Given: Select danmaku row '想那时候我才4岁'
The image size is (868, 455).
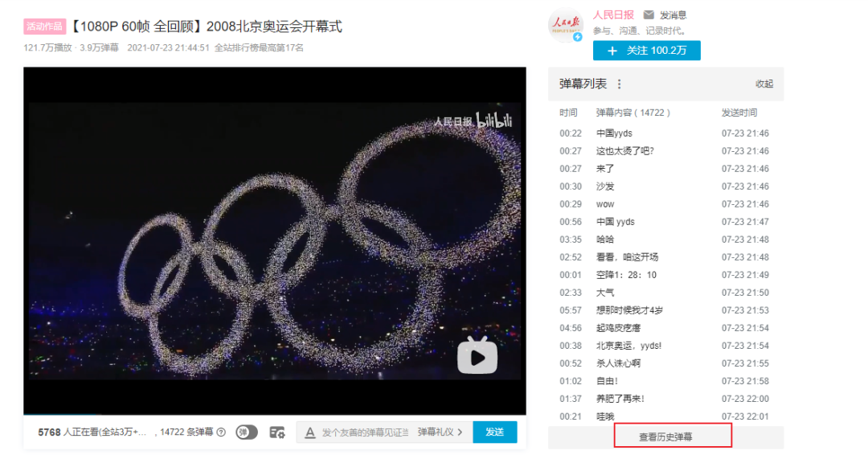Looking at the screenshot, I should coord(666,310).
